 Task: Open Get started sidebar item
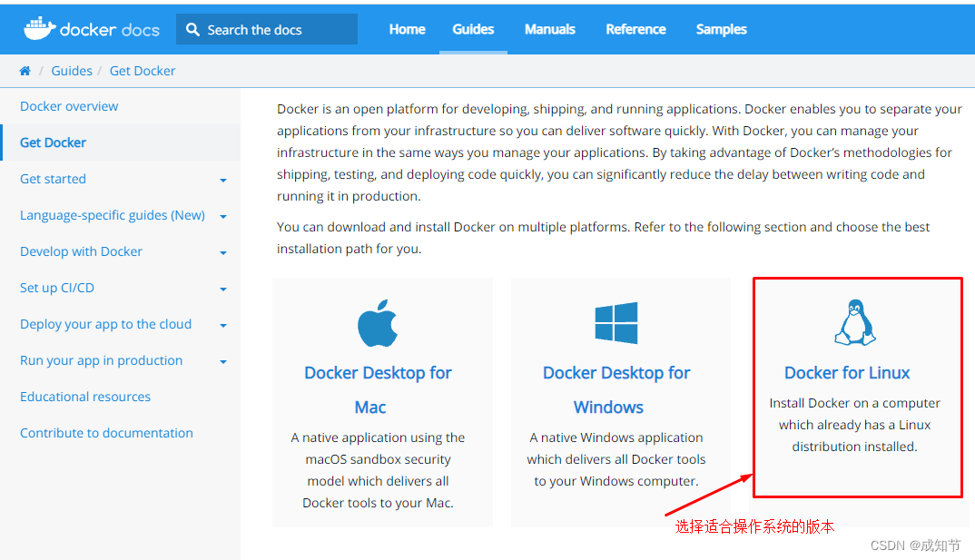coord(53,179)
